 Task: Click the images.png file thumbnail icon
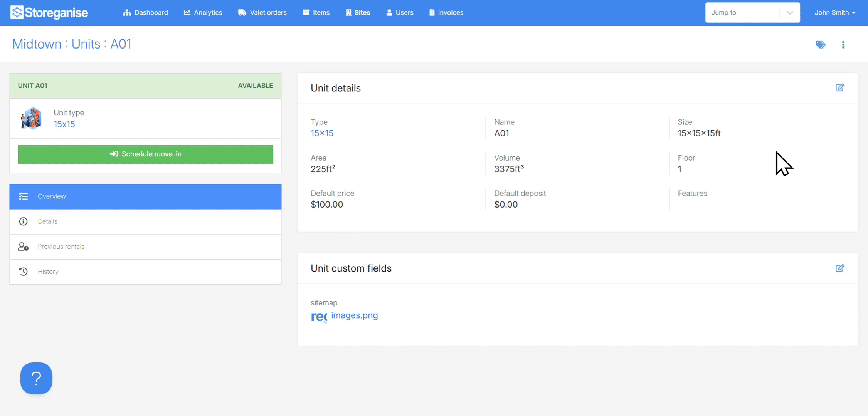coord(318,316)
